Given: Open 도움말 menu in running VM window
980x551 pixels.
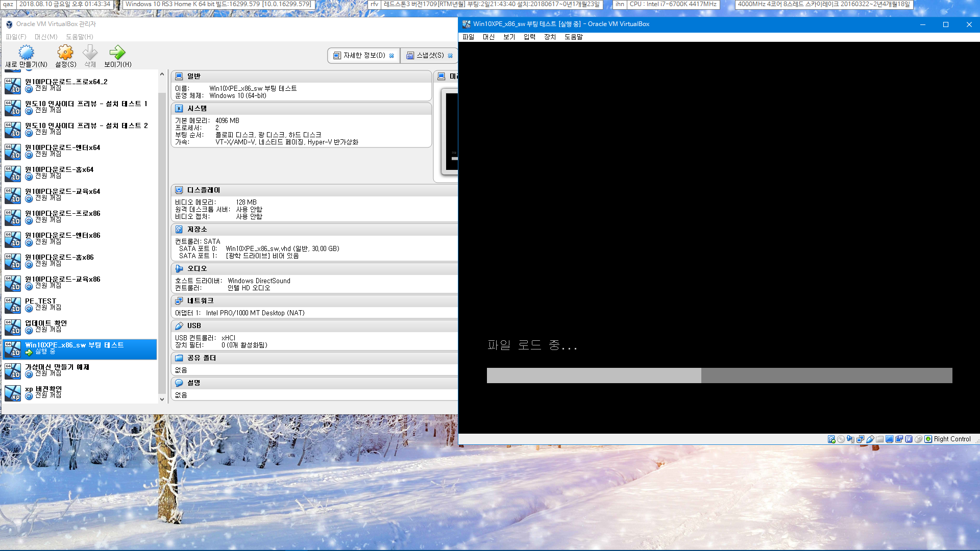Looking at the screenshot, I should point(574,37).
